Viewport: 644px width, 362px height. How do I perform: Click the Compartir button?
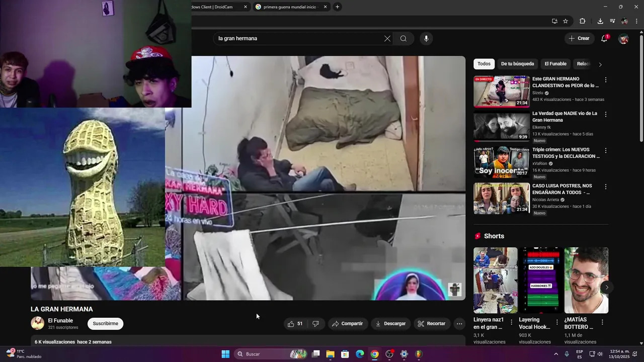point(347,324)
